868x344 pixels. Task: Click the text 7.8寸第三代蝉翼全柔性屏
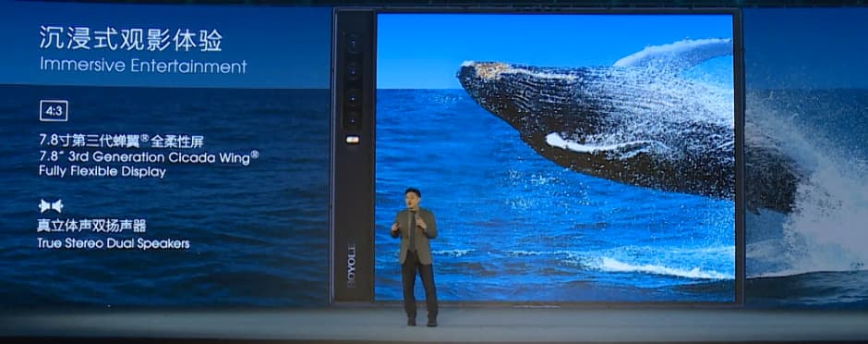(x=121, y=141)
